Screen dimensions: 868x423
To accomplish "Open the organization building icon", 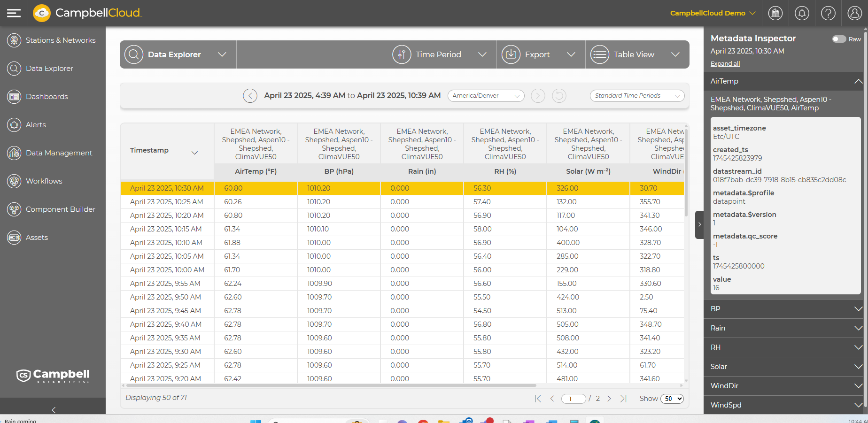I will click(x=775, y=13).
